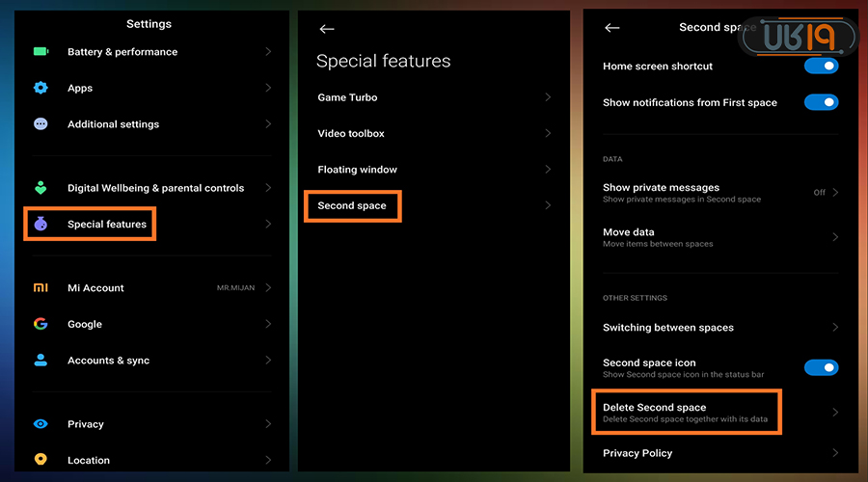This screenshot has width=868, height=482.
Task: Open the Privacy Policy link
Action: 637,453
